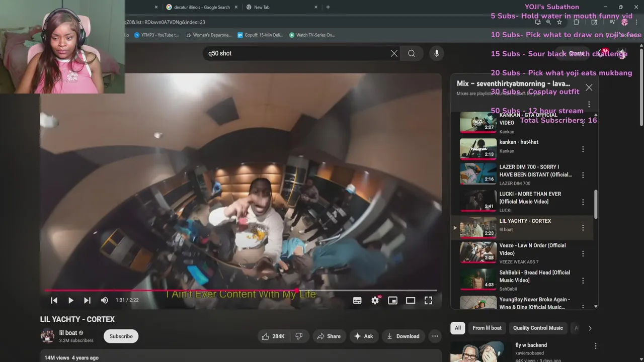Like the video with 284K likes

(x=273, y=336)
